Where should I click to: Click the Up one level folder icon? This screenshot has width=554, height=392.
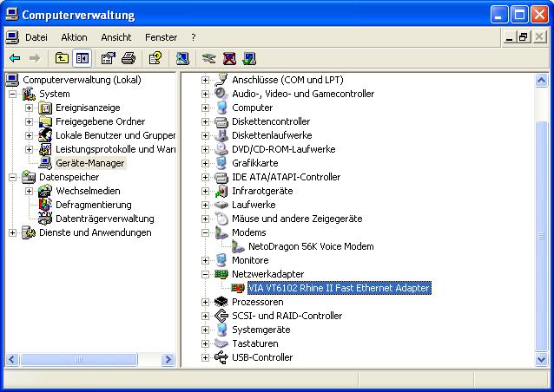(x=62, y=58)
